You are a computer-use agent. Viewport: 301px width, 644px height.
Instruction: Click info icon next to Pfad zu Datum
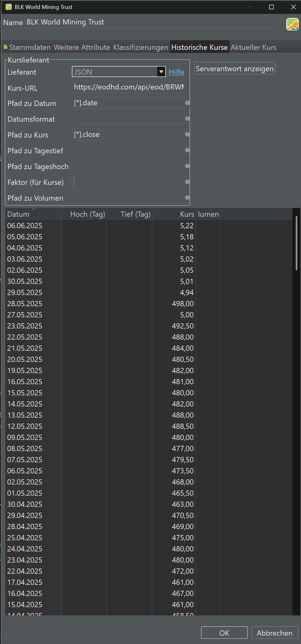(187, 103)
